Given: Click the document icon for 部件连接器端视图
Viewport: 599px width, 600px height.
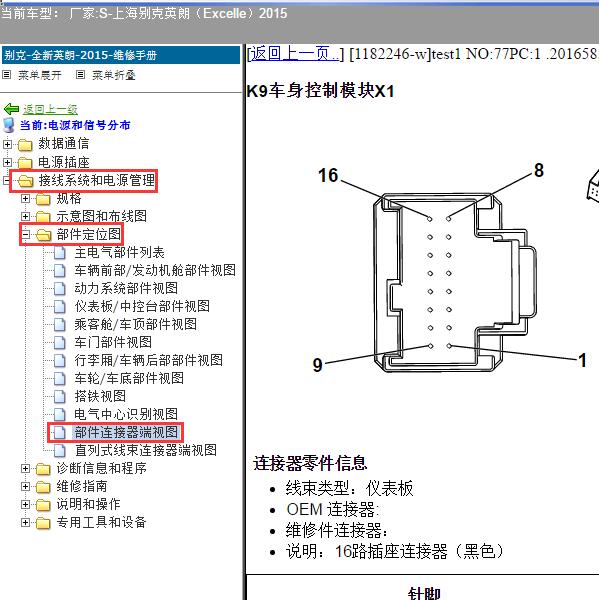Looking at the screenshot, I should (60, 432).
